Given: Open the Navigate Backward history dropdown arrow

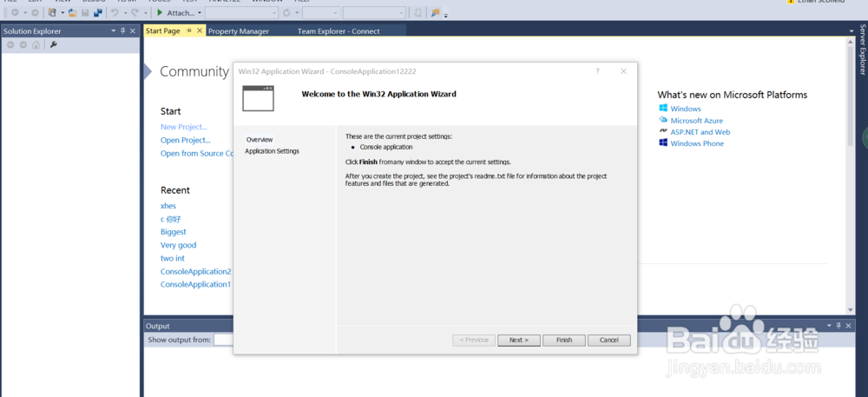Looking at the screenshot, I should [25, 13].
